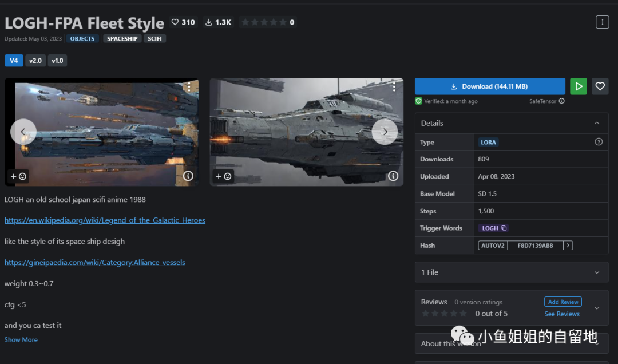This screenshot has height=364, width=618.
Task: Click the Type help question mark icon
Action: pyautogui.click(x=599, y=142)
